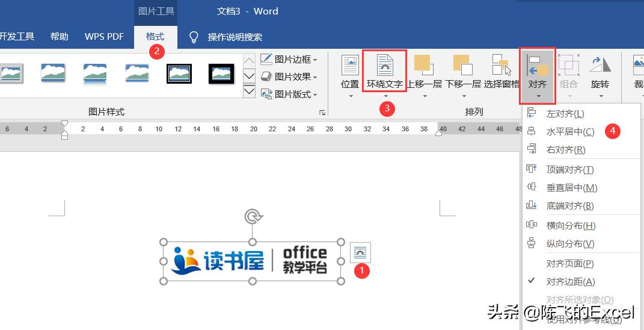Select 横向分布 distribute horizontally option
Screen dimensions: 644x330
(581, 225)
